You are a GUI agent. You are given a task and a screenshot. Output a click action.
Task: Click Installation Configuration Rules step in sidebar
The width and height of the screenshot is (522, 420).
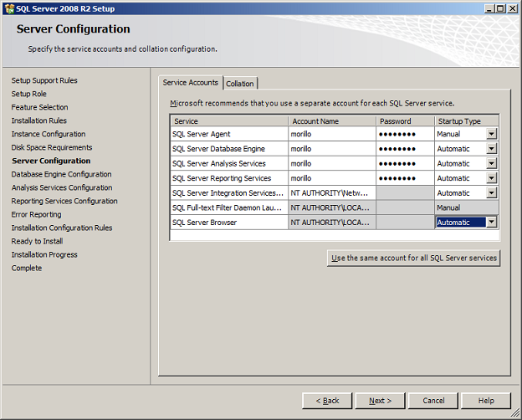(x=62, y=228)
